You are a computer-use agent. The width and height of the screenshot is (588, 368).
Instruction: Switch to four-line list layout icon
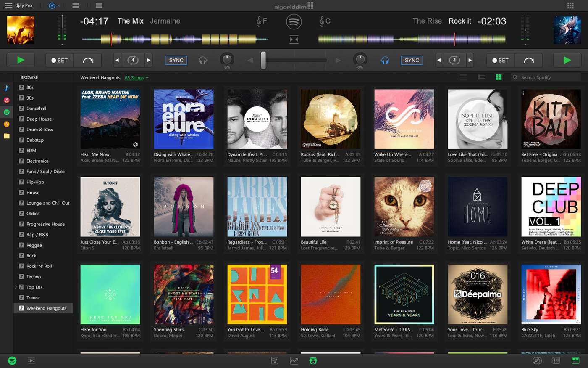(99, 5)
